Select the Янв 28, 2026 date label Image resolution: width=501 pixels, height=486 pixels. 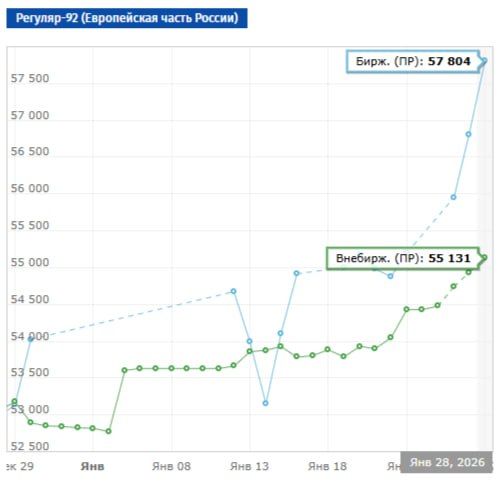(x=447, y=462)
